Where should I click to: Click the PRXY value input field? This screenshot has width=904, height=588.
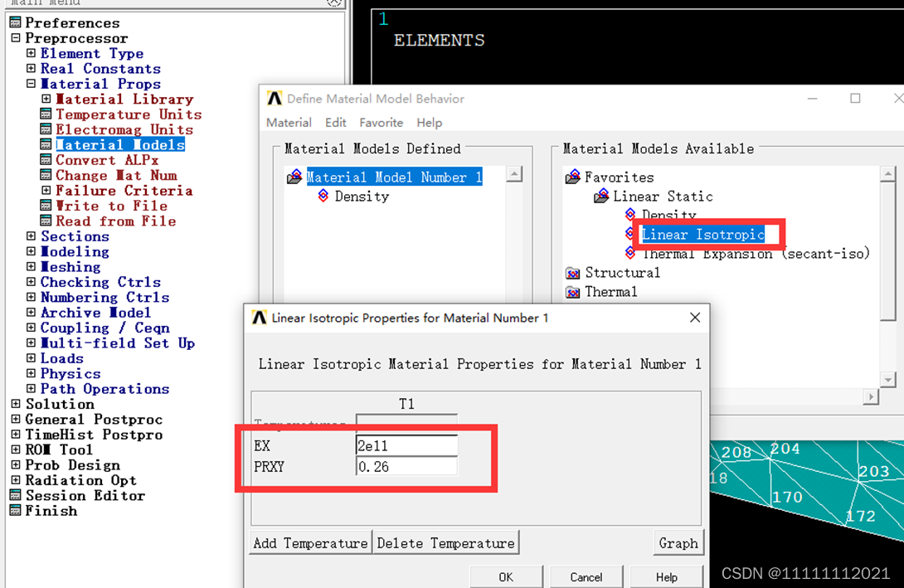coord(406,467)
